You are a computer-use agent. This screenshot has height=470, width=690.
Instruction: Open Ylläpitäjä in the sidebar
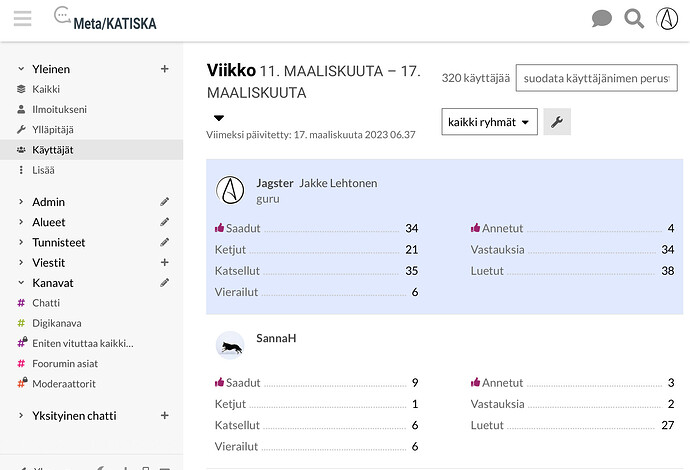point(53,130)
